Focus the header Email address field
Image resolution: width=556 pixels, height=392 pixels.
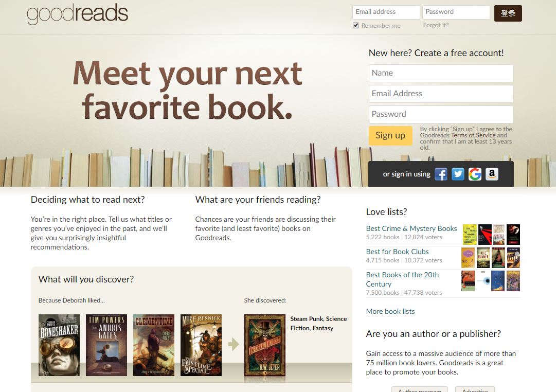tap(386, 12)
